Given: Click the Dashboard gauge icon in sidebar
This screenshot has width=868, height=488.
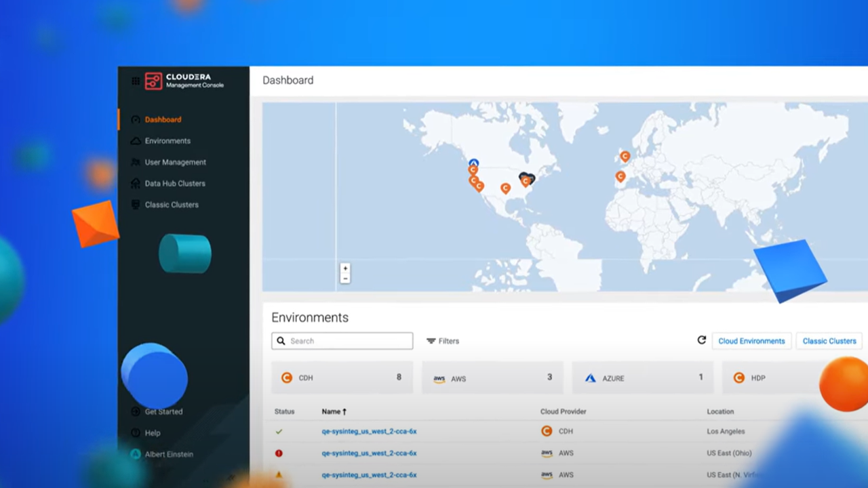Looking at the screenshot, I should click(136, 119).
